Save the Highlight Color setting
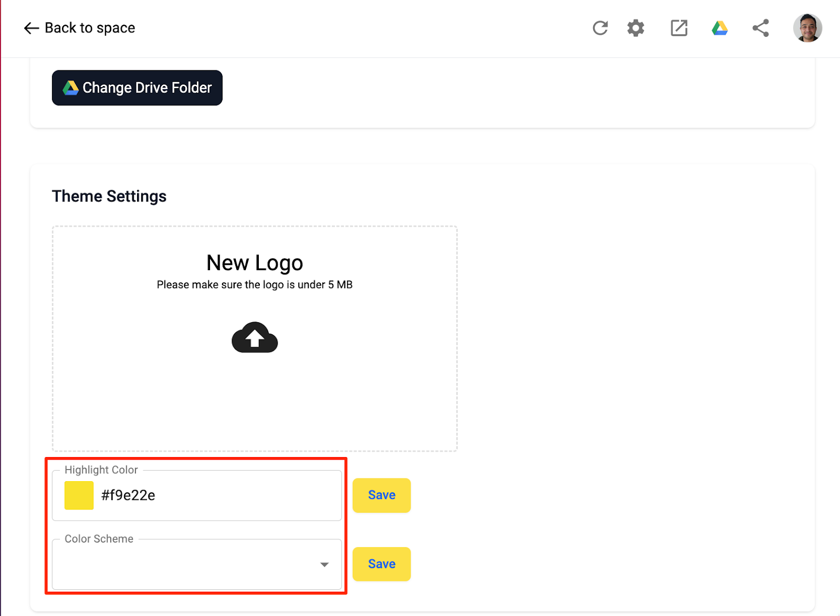 382,495
